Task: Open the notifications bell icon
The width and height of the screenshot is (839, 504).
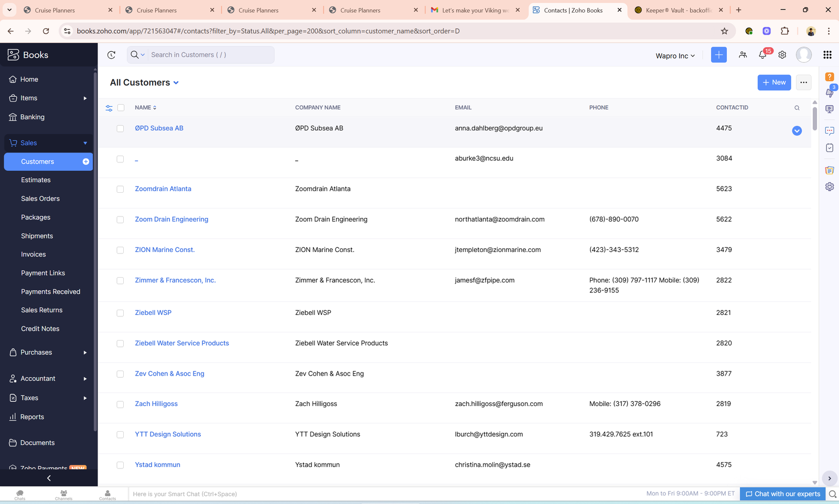Action: (x=763, y=55)
